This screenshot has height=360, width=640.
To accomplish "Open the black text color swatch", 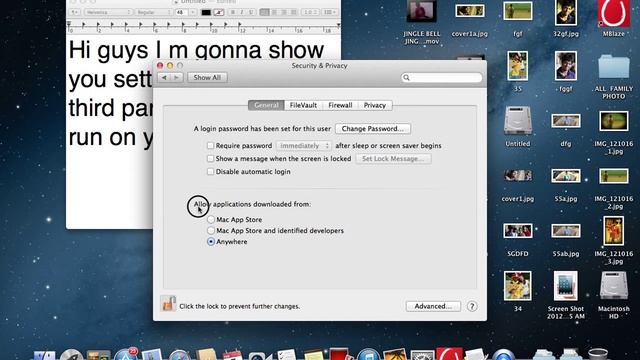I will click(206, 12).
